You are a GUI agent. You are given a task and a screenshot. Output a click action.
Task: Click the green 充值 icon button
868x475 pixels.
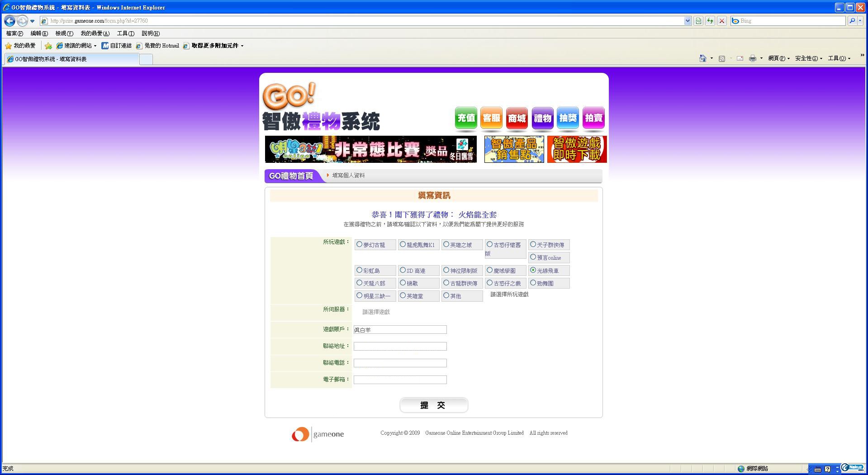466,119
